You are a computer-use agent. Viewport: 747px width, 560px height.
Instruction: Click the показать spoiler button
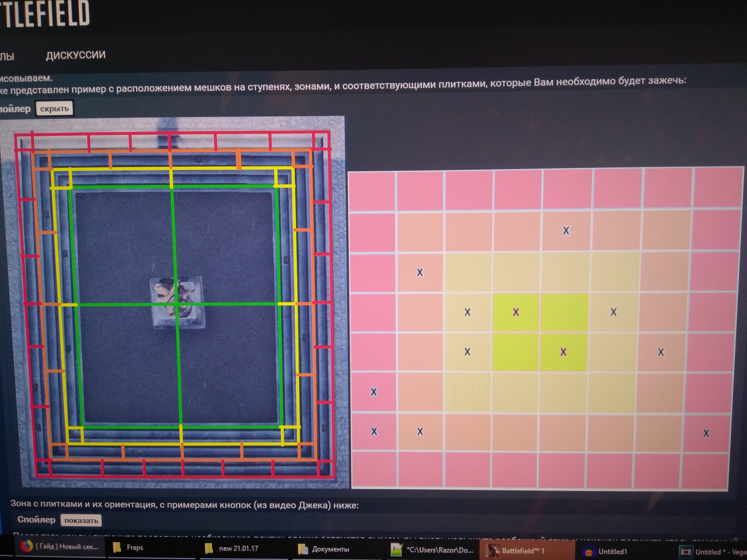81,520
